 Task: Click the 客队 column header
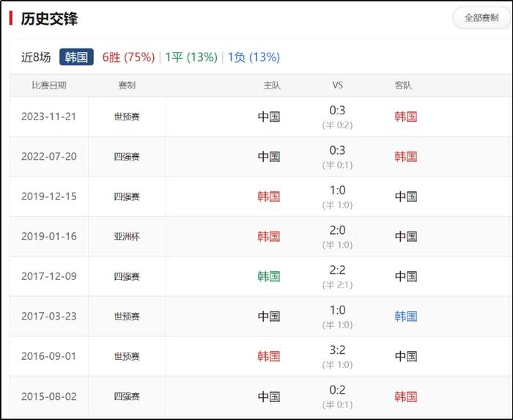click(403, 85)
